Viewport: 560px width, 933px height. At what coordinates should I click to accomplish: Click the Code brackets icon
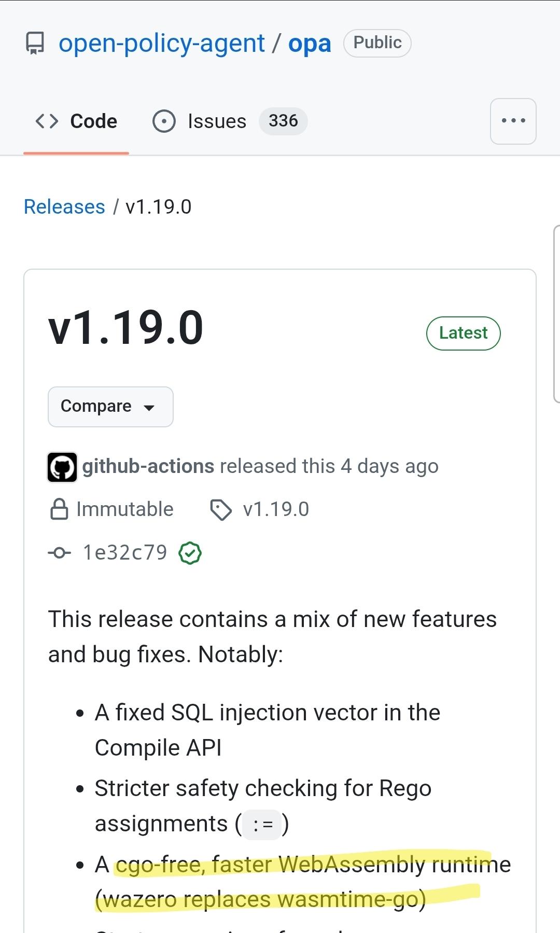click(47, 121)
